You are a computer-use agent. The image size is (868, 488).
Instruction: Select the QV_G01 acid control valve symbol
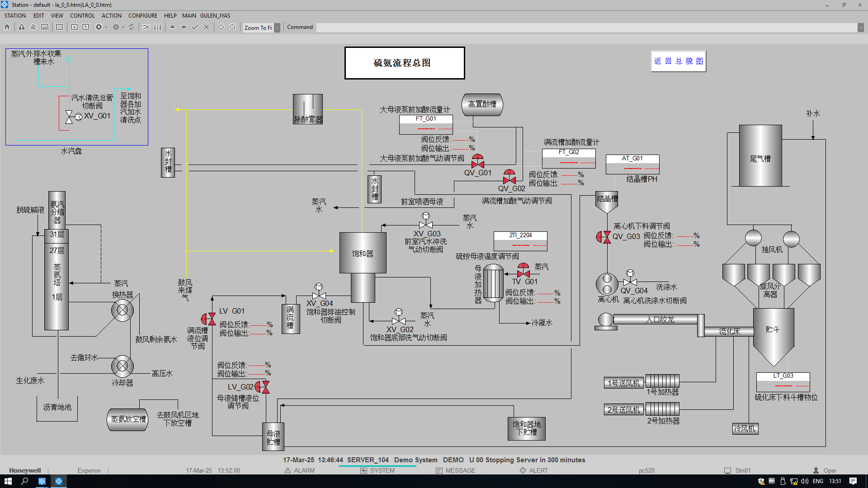pyautogui.click(x=478, y=161)
